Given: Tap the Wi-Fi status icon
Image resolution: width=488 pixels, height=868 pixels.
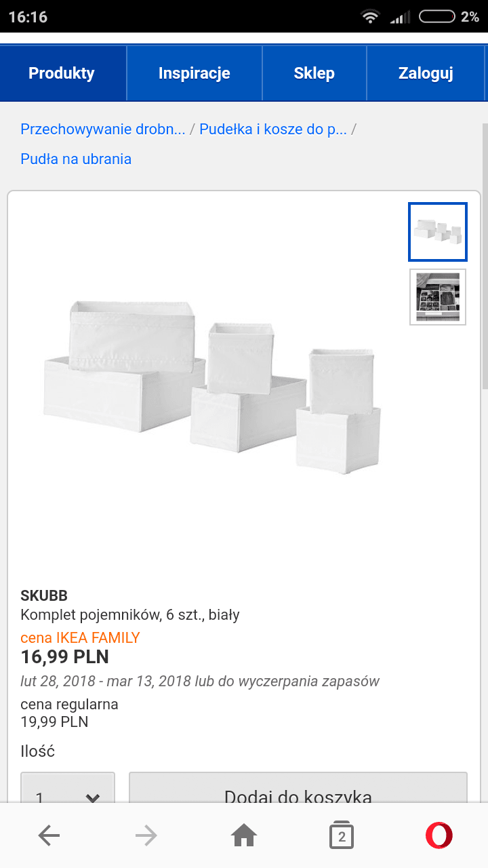Looking at the screenshot, I should coord(370,17).
